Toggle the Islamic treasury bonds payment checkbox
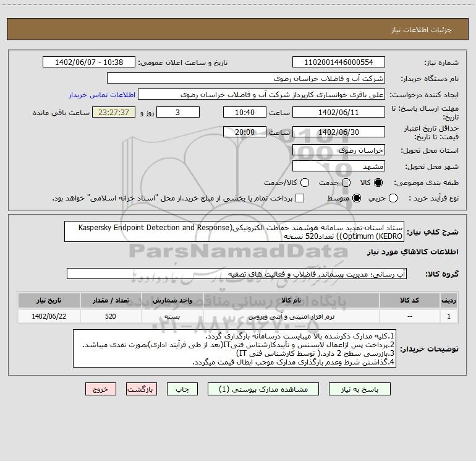The width and height of the screenshot is (476, 461). pyautogui.click(x=300, y=198)
